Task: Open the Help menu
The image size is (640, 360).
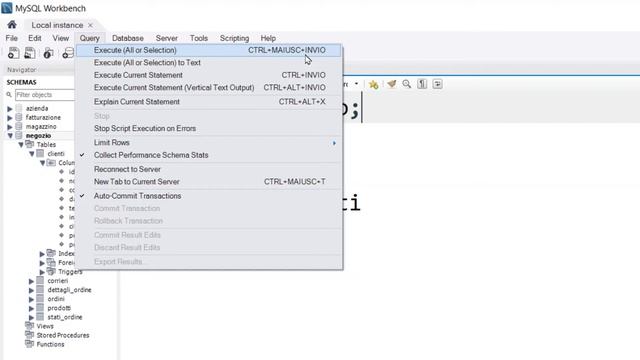Action: (268, 38)
